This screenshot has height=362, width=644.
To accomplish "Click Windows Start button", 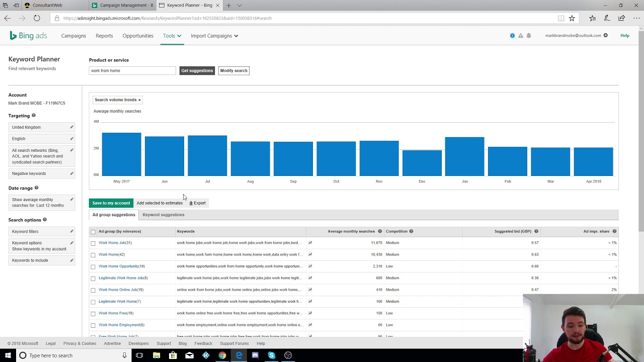I will point(8,355).
